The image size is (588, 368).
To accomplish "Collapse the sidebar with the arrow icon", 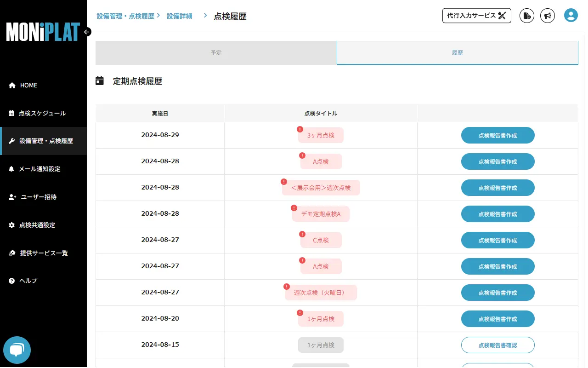I will (x=87, y=32).
